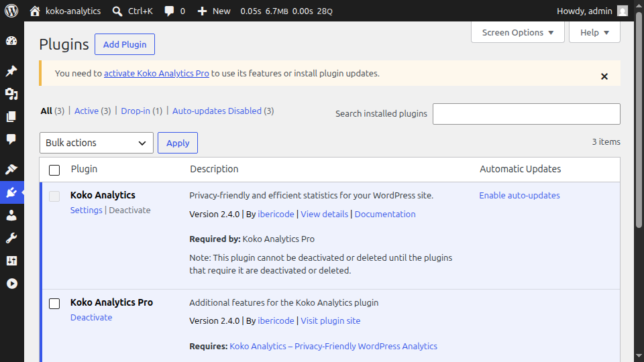Image resolution: width=644 pixels, height=362 pixels.
Task: View comments bubble in admin bar
Action: (x=174, y=11)
